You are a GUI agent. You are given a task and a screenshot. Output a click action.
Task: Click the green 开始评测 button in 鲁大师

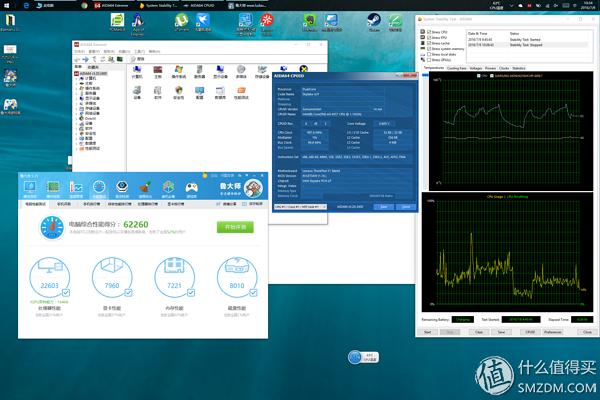click(x=235, y=227)
